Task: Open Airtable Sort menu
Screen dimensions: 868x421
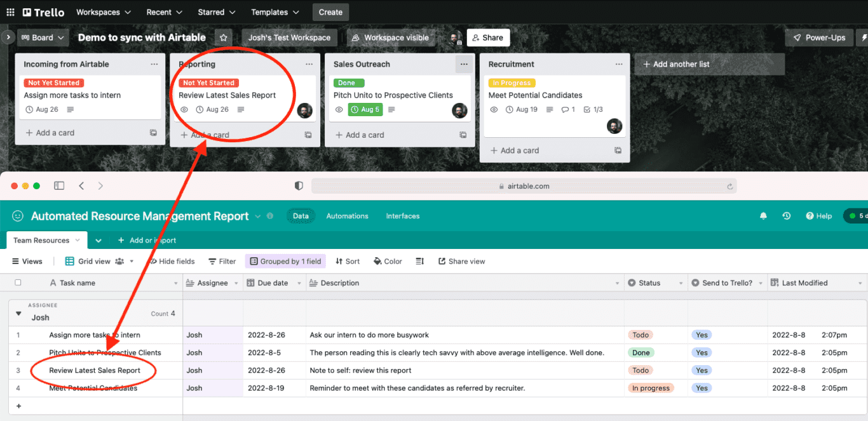Action: click(348, 261)
